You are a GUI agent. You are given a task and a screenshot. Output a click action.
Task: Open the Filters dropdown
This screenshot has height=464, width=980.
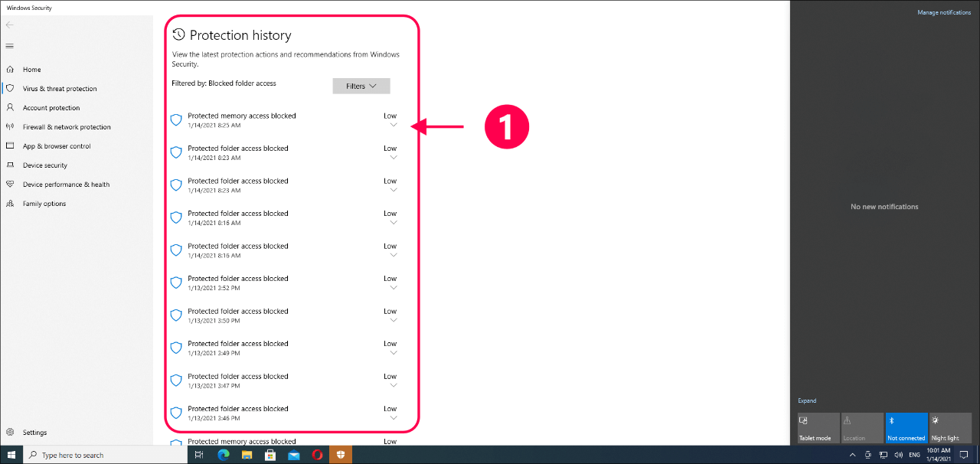(x=361, y=86)
